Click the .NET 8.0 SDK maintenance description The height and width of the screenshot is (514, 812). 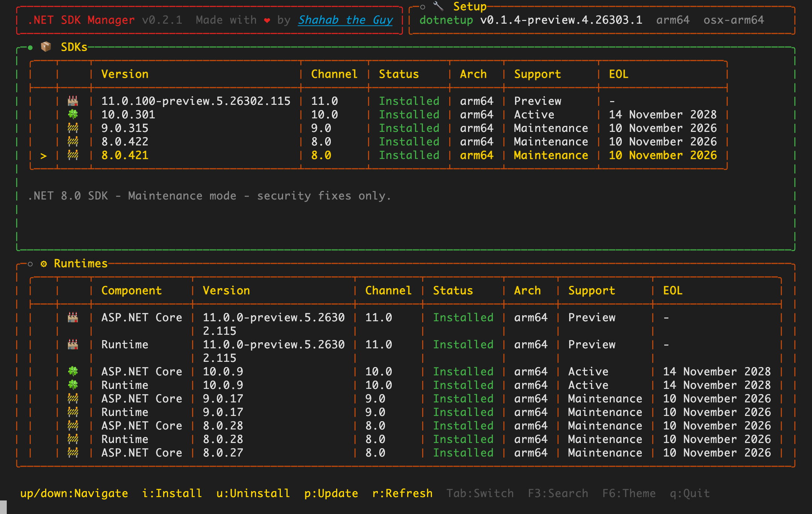[209, 196]
